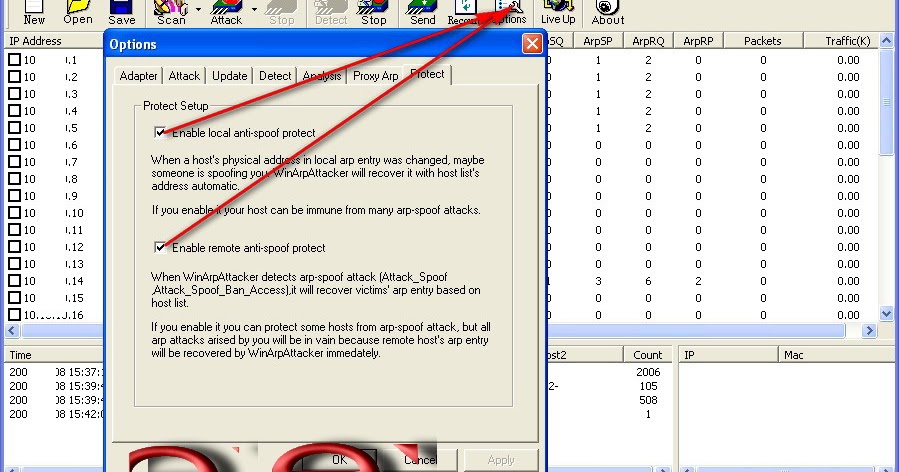Sort by ArpRQ column header
This screenshot has width=899, height=472.
[x=648, y=41]
